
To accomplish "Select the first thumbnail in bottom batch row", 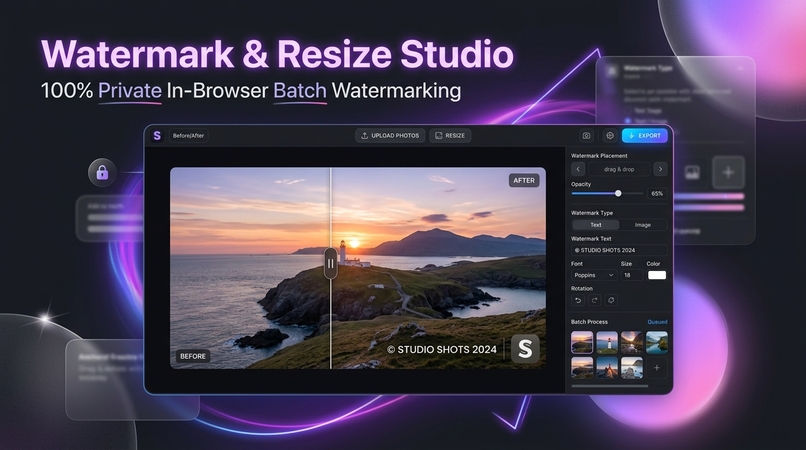I will 582,368.
